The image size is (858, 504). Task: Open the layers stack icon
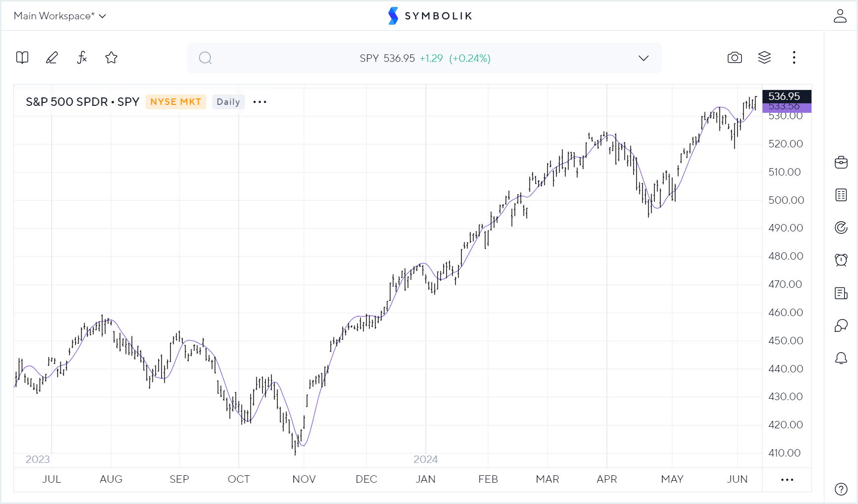(764, 58)
